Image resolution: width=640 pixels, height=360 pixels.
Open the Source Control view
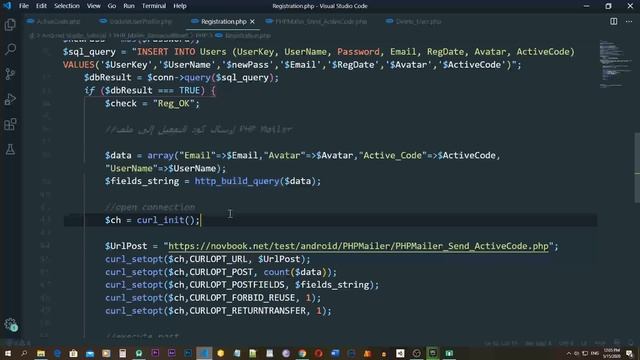click(10, 74)
